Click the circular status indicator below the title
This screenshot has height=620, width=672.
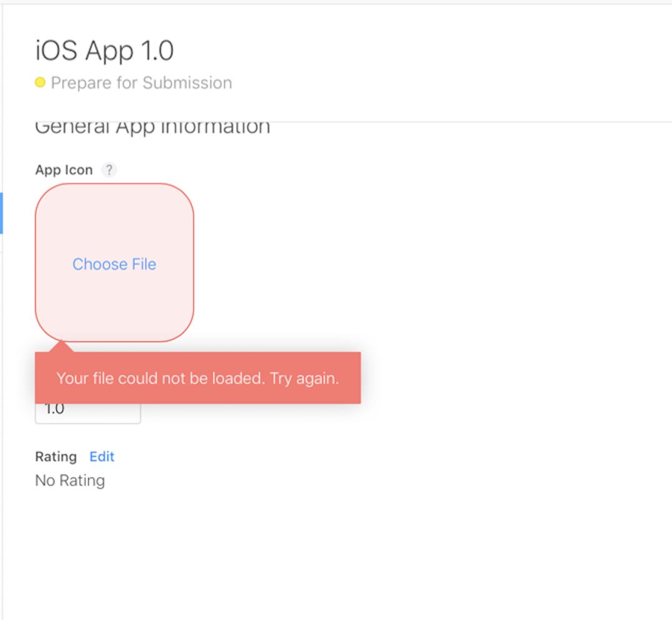pos(40,82)
